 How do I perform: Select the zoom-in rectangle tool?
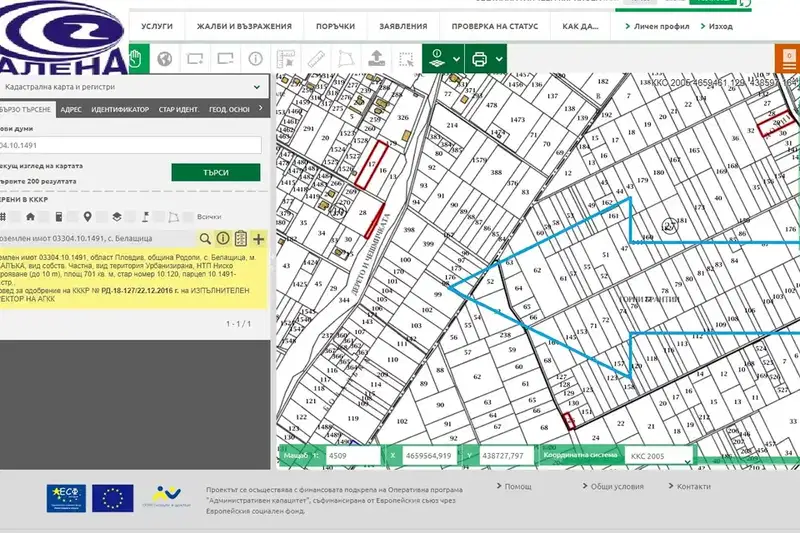[x=195, y=59]
